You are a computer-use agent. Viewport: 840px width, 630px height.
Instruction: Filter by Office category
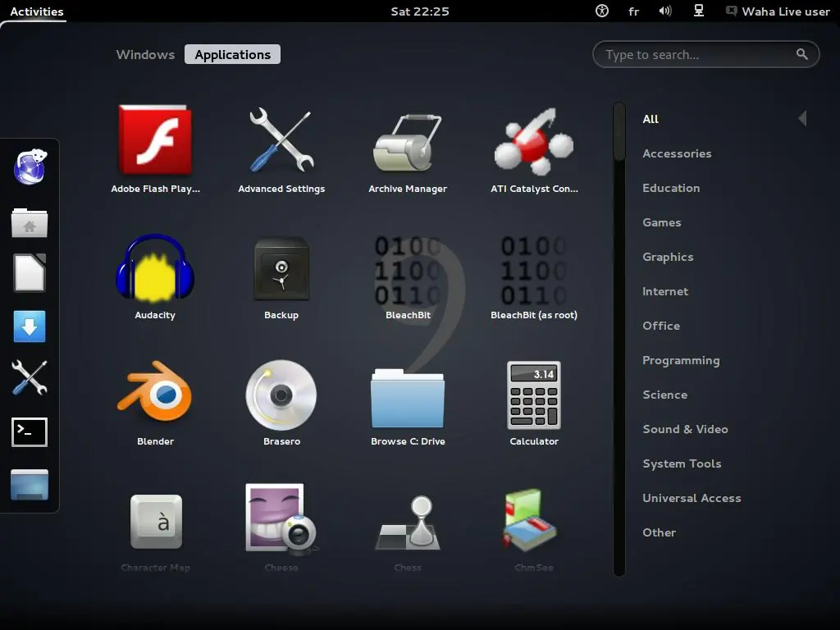point(662,326)
